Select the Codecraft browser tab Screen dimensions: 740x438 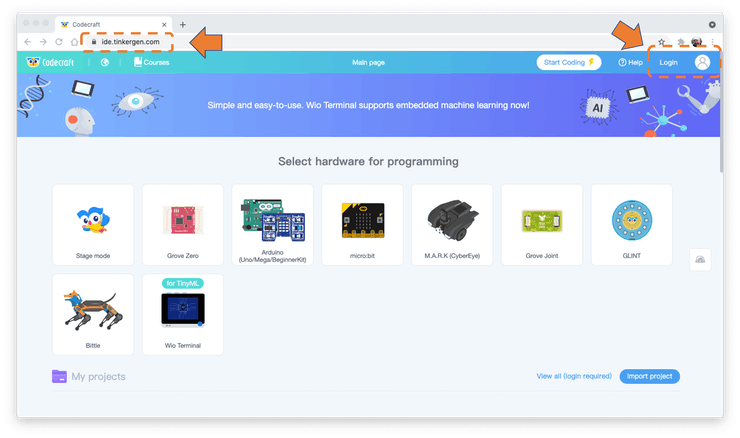tap(113, 25)
